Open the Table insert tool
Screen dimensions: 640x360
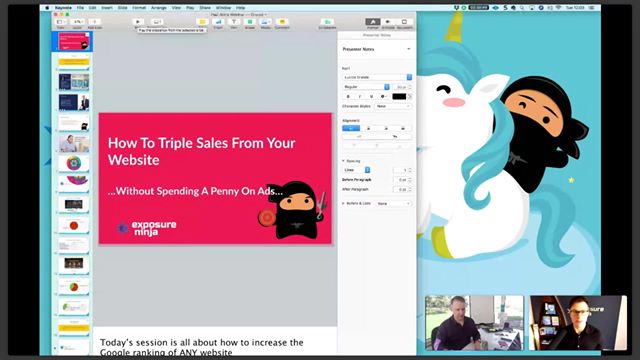click(x=202, y=22)
